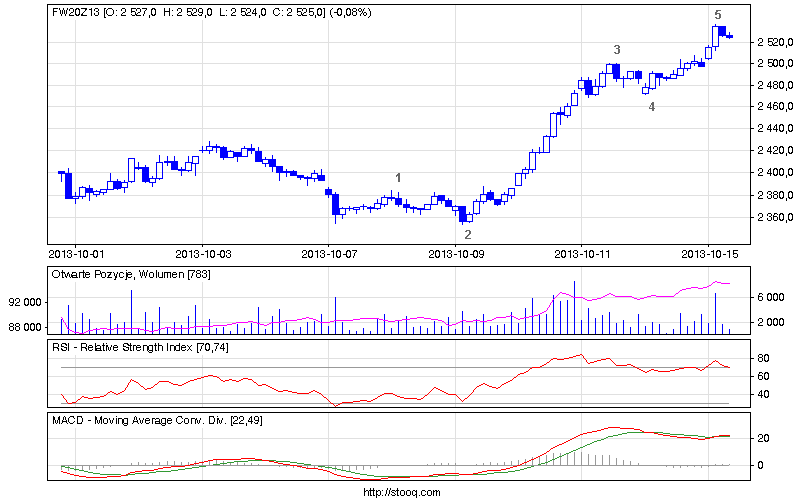
Task: Select the 2 520,0 price axis label
Action: pos(776,42)
